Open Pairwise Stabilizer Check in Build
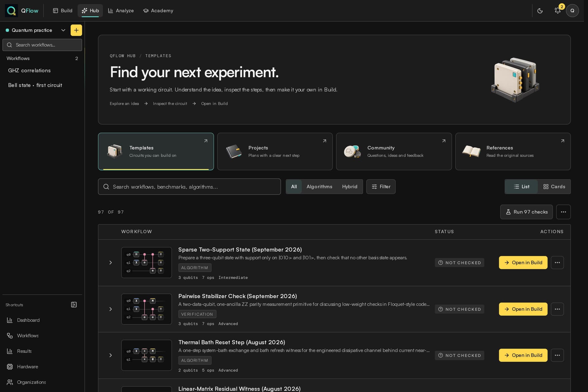588x392 pixels. point(523,309)
